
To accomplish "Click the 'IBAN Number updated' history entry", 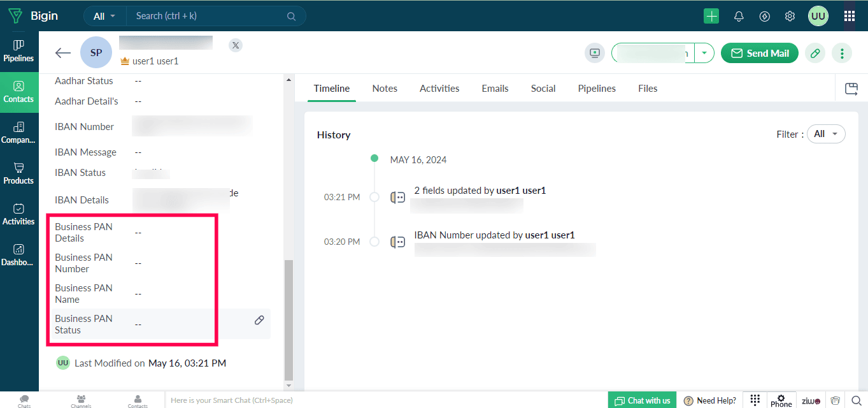I will point(494,235).
